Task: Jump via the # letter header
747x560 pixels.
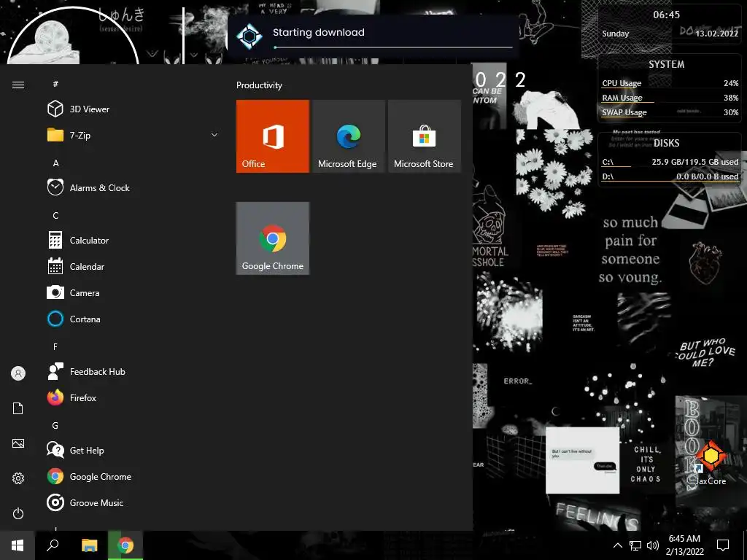Action: point(55,84)
